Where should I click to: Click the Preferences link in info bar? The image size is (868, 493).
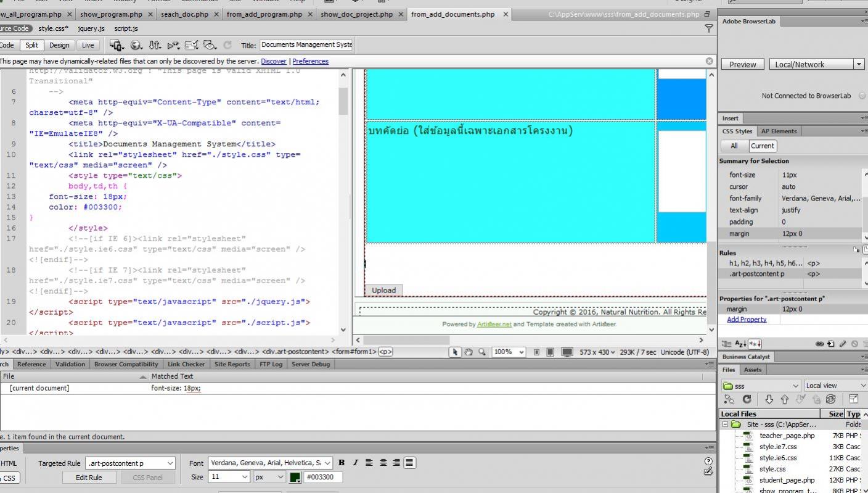(310, 61)
